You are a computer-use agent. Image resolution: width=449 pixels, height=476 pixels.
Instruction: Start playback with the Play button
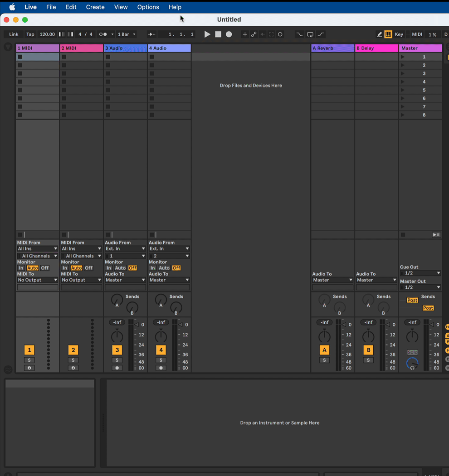tap(207, 34)
